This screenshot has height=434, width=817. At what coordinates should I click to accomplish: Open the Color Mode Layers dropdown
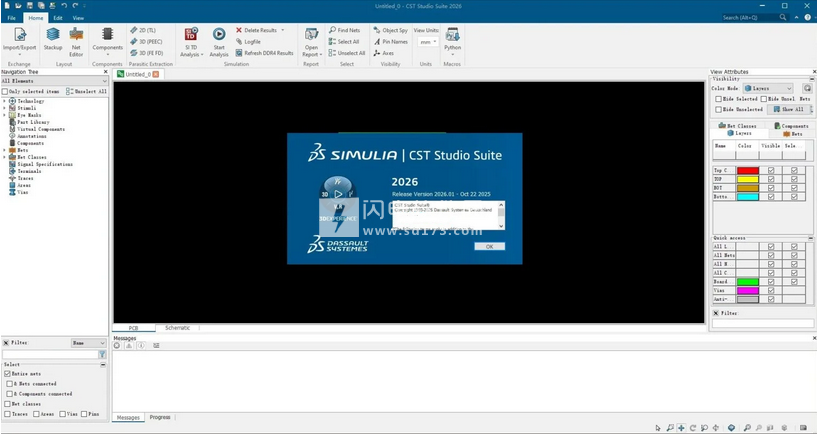point(768,88)
